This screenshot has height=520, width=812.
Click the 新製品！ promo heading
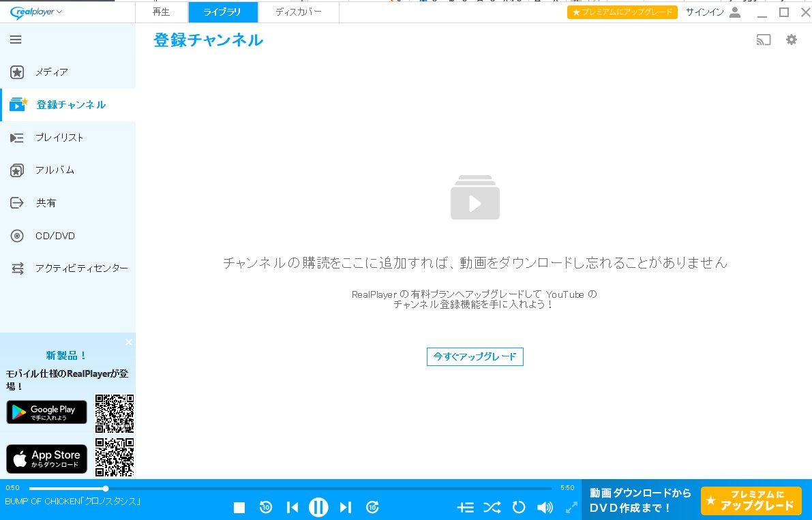coord(66,356)
